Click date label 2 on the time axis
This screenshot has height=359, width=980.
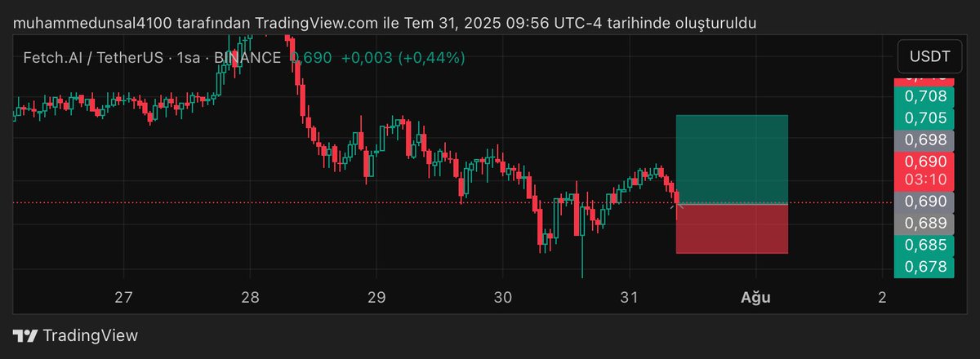tap(882, 297)
